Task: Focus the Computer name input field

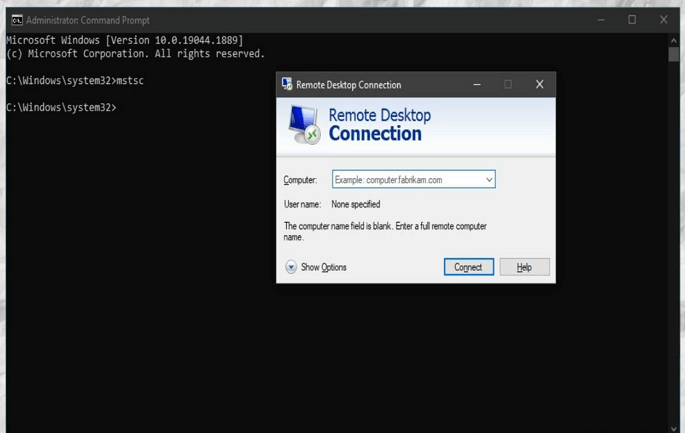Action: pos(407,180)
